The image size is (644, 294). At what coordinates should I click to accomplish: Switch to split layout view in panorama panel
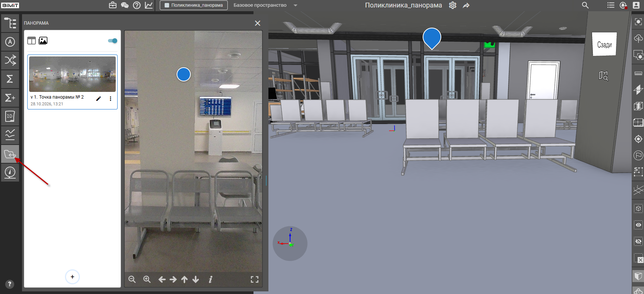pyautogui.click(x=31, y=41)
